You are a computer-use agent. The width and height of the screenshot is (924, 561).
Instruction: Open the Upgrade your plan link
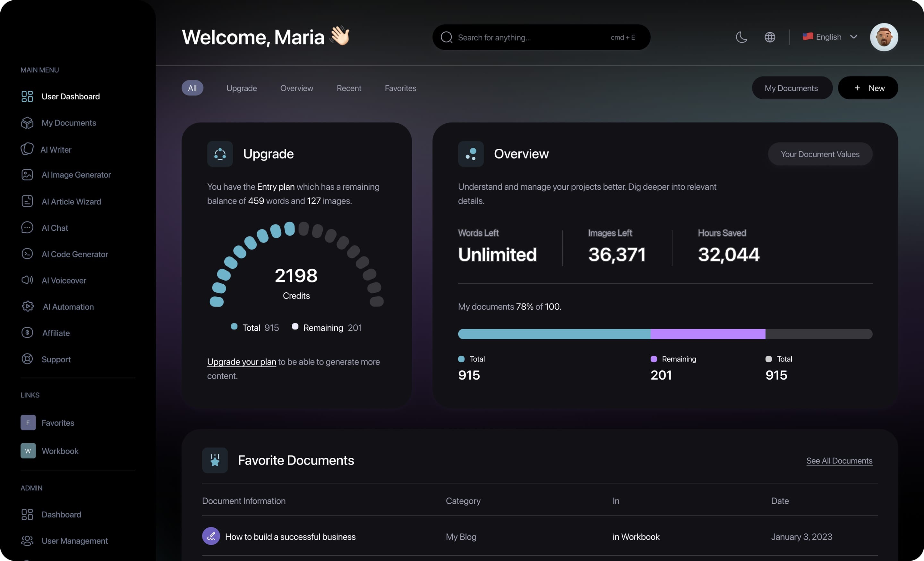[241, 362]
